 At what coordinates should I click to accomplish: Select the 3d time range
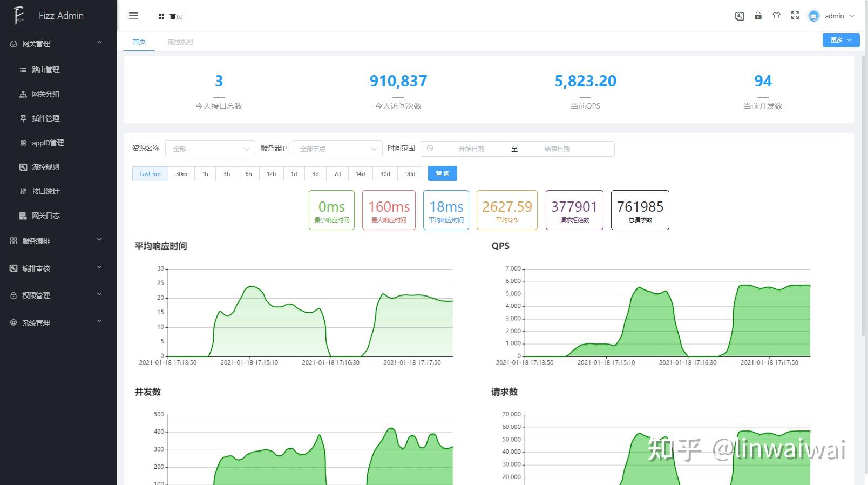click(316, 174)
